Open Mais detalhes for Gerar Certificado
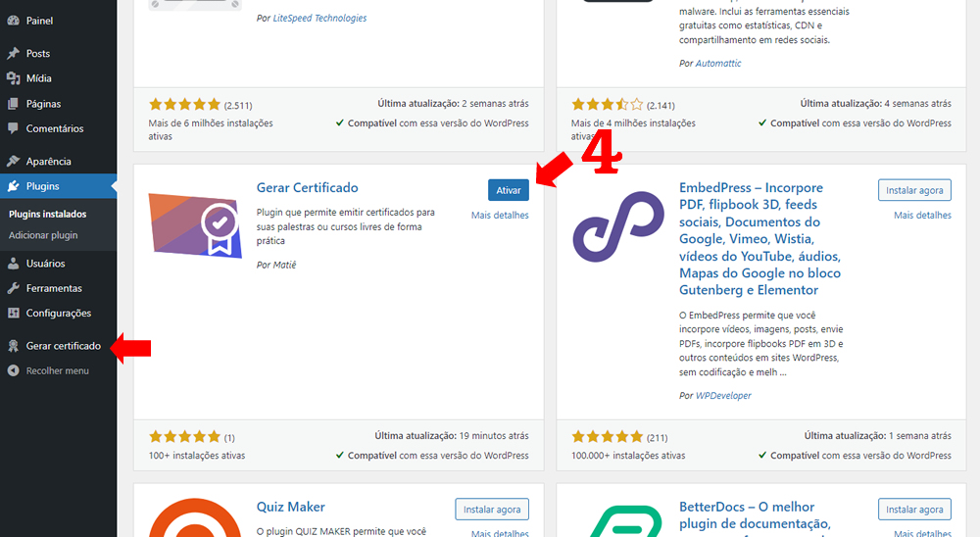The height and width of the screenshot is (537, 980). point(500,215)
